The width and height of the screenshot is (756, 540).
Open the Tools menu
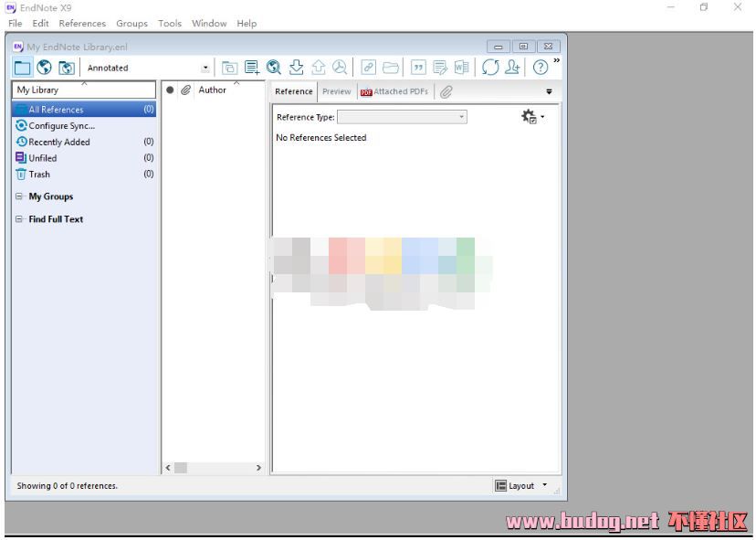point(170,23)
